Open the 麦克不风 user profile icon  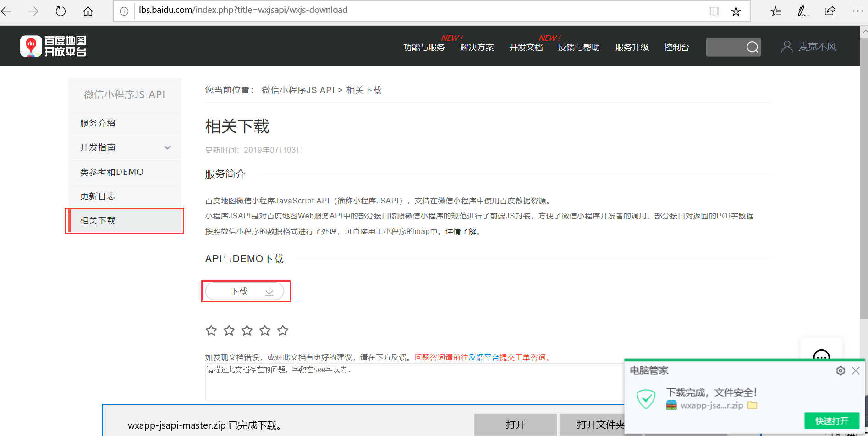[787, 46]
